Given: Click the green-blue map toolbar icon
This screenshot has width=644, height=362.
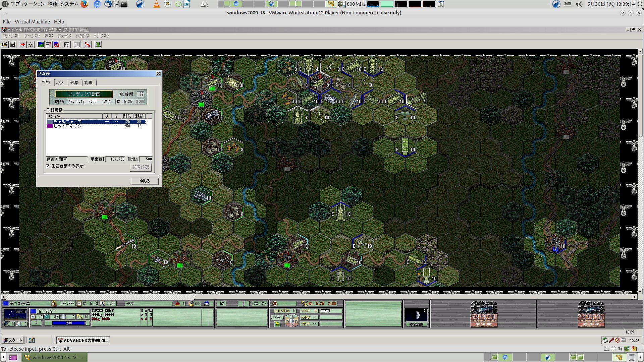Looking at the screenshot, I should (x=41, y=45).
